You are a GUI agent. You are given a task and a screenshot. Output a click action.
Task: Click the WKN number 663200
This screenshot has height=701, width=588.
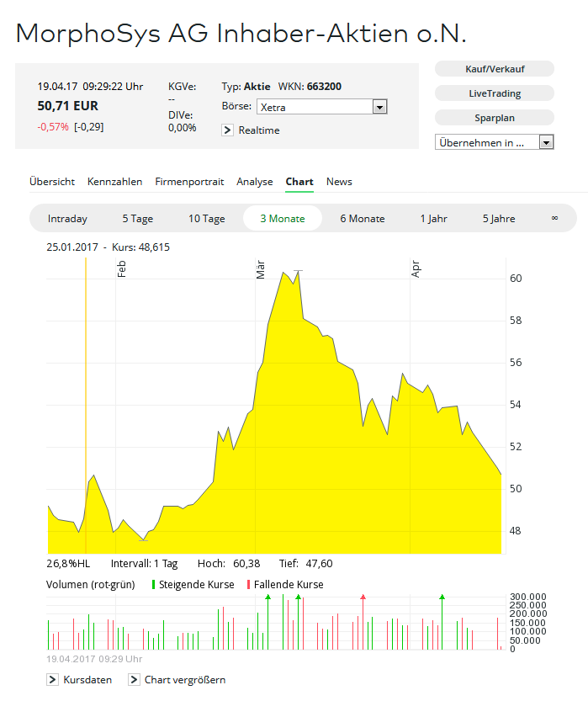[325, 87]
